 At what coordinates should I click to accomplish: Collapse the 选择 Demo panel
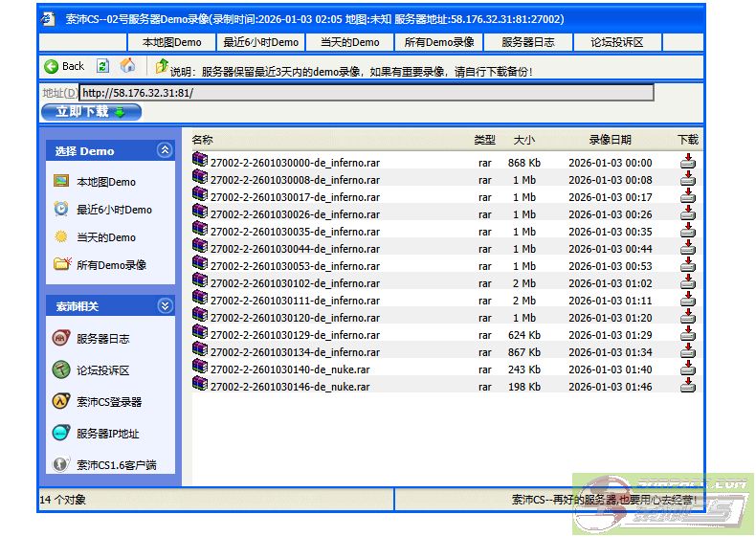pos(165,150)
